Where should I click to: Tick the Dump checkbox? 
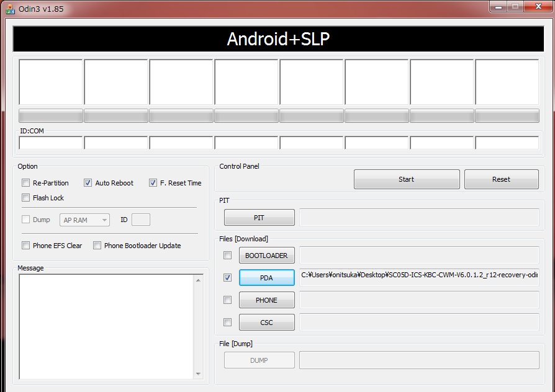point(26,220)
